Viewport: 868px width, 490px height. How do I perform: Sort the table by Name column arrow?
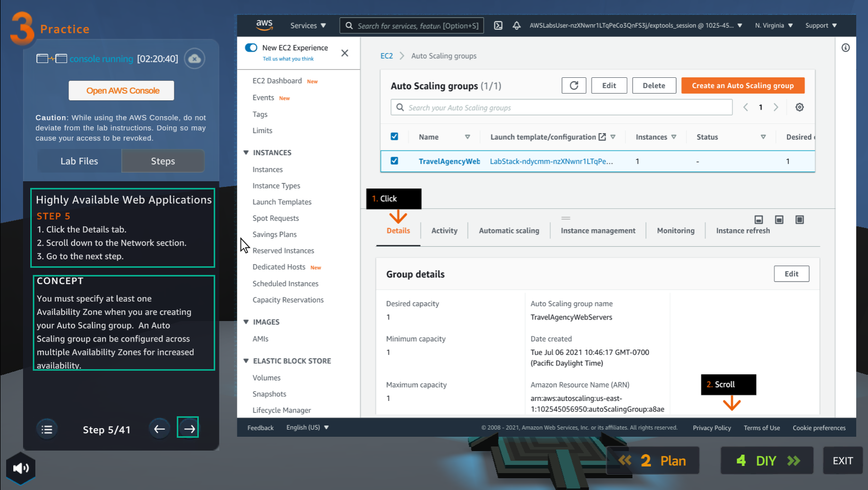tap(467, 137)
